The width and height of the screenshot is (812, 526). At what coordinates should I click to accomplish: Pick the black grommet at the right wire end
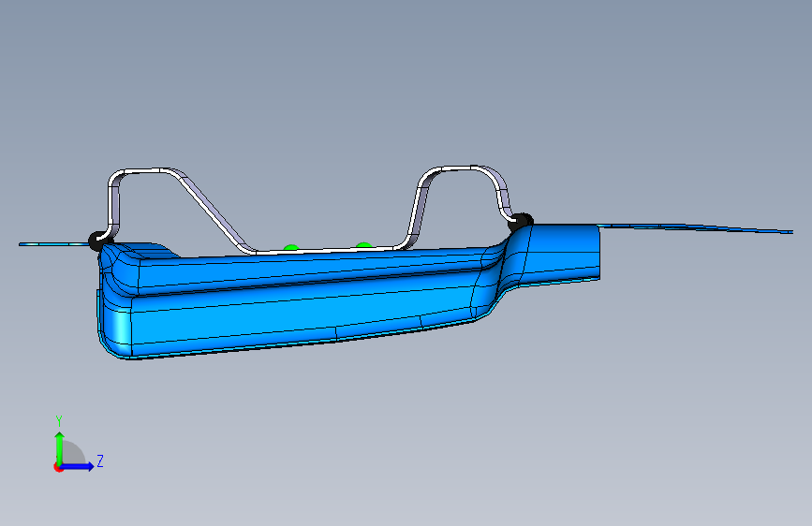521,221
